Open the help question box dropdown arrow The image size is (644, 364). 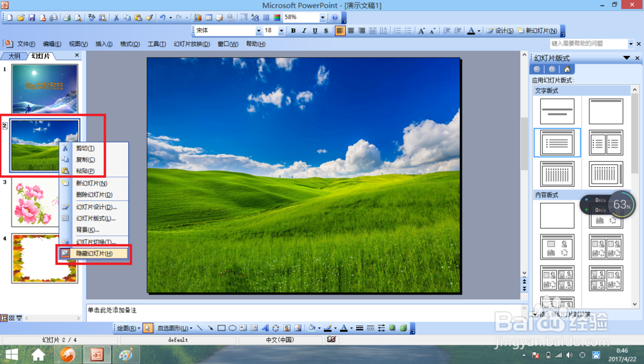[x=631, y=44]
